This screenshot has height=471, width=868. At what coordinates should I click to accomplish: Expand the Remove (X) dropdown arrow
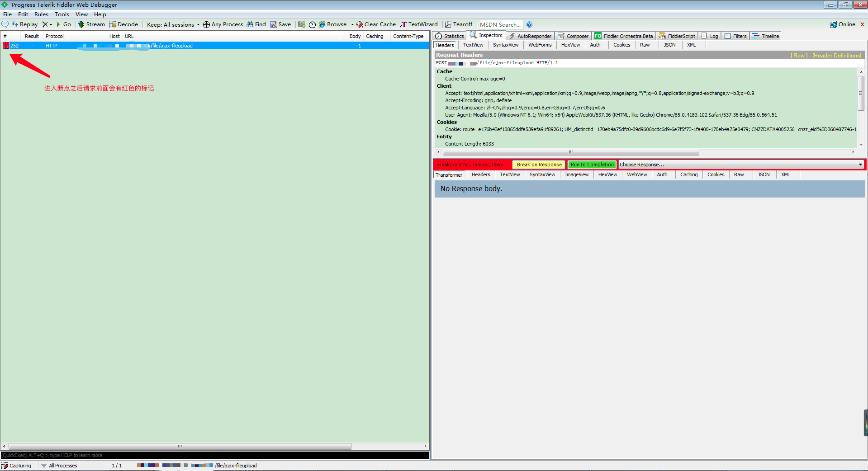51,24
